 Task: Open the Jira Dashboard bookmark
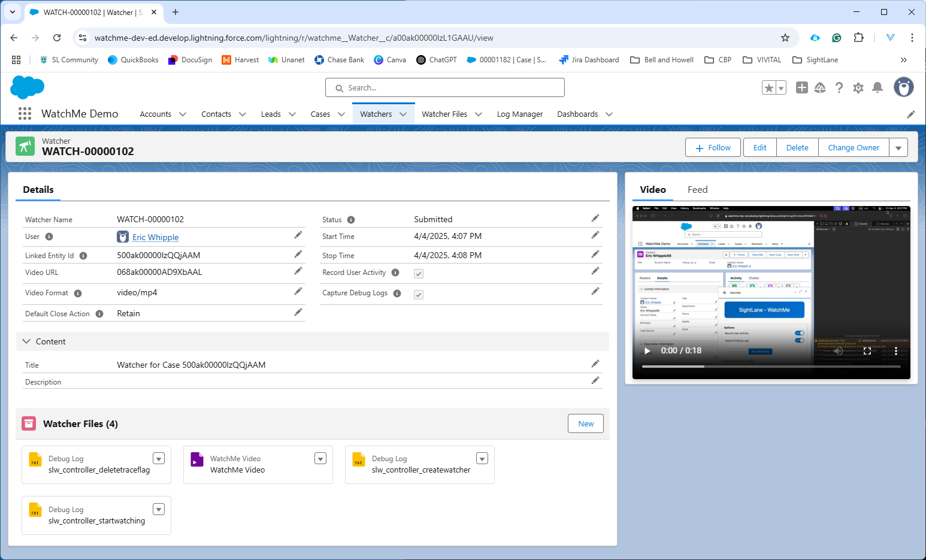point(589,60)
